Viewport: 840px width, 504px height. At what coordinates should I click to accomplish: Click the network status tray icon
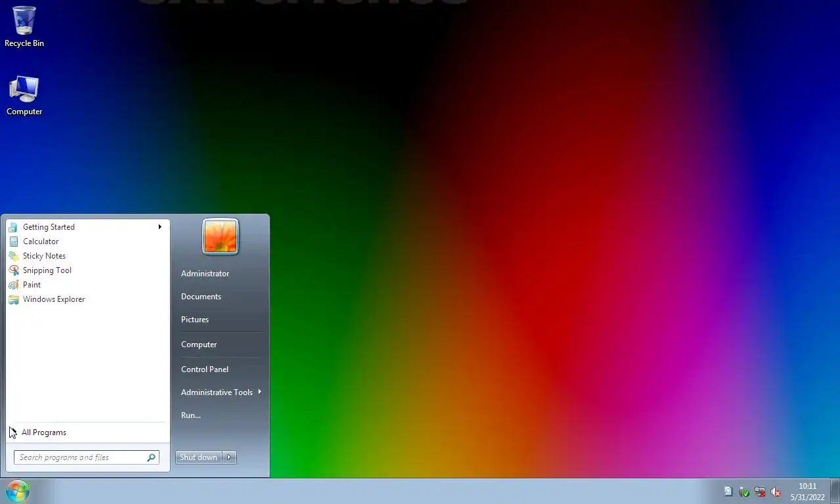760,492
